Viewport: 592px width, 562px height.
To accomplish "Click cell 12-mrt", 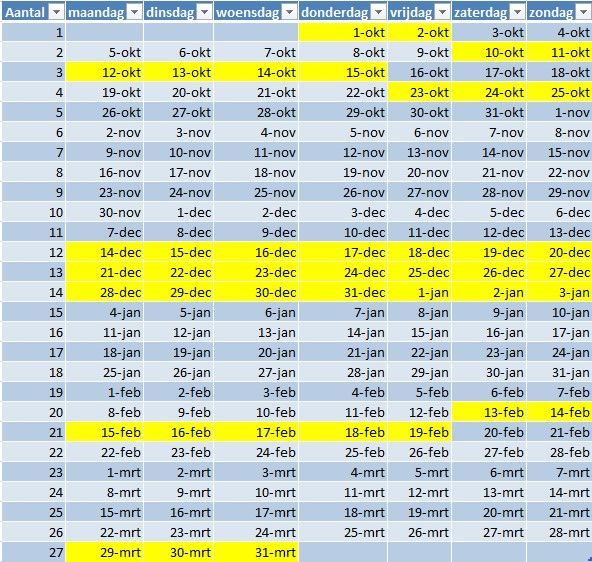I will [x=420, y=493].
